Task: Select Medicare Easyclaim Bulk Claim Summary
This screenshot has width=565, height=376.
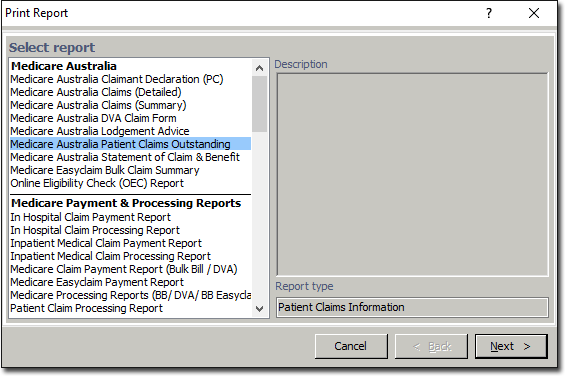Action: click(130, 170)
